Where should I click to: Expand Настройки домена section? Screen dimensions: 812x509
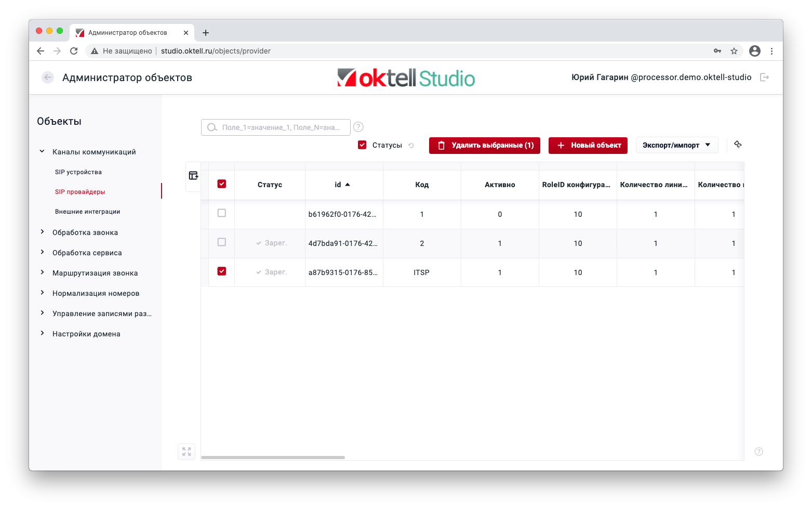point(42,333)
